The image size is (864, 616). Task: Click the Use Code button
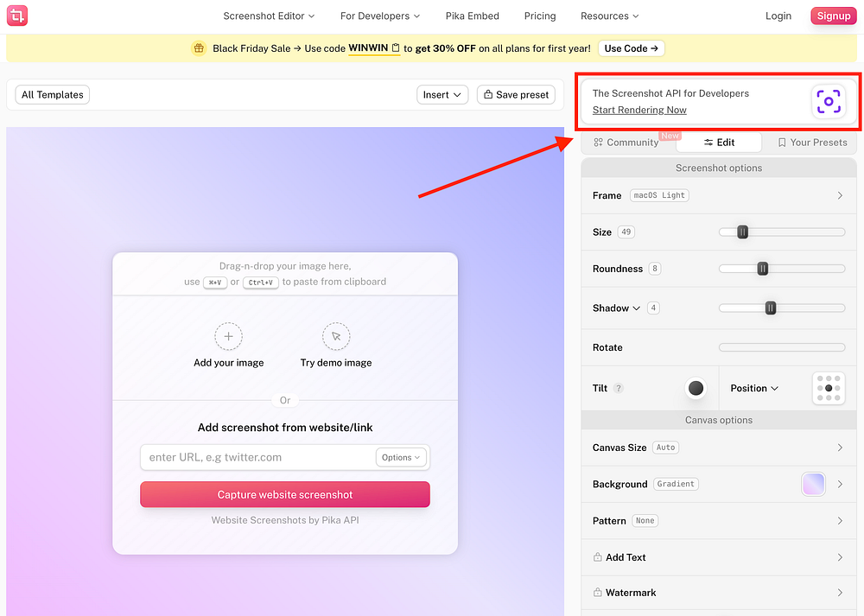pos(631,48)
